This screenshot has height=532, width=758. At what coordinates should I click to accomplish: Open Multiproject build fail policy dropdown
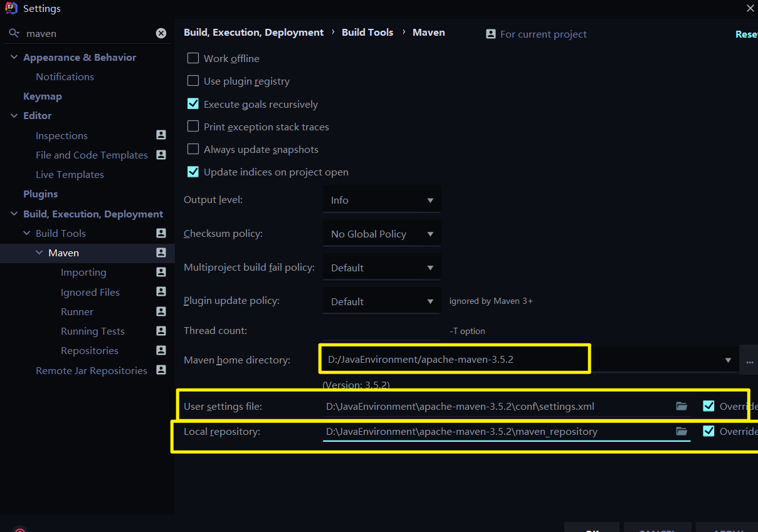(x=382, y=268)
